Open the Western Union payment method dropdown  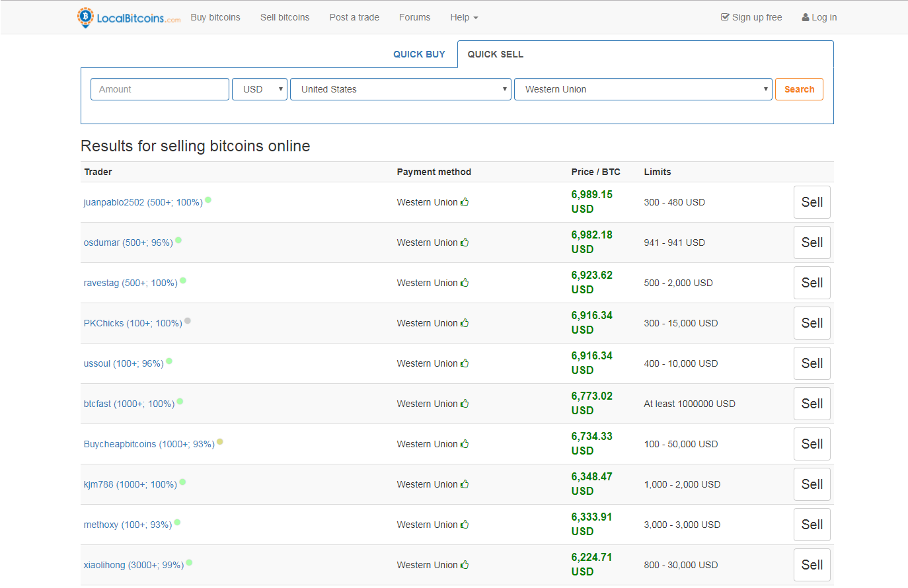pyautogui.click(x=643, y=89)
